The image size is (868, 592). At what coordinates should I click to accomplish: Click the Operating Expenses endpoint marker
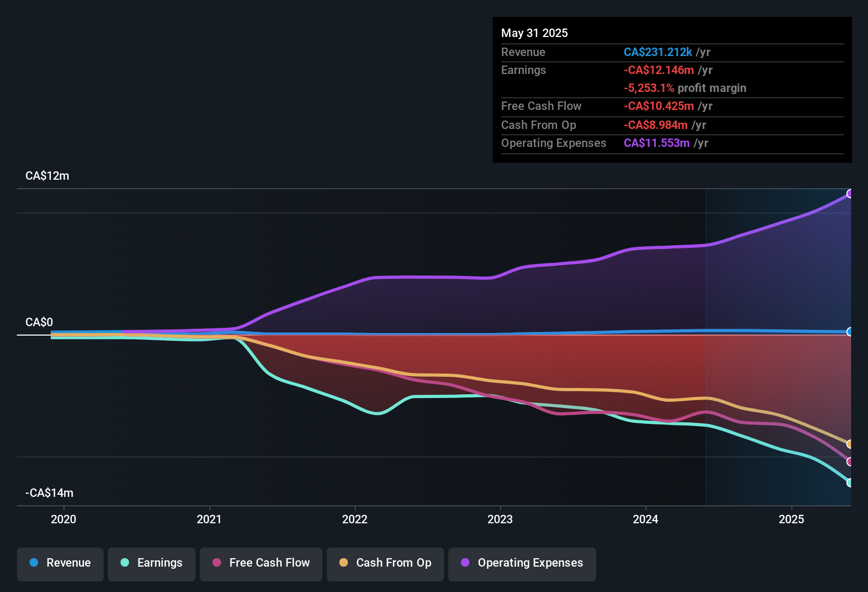[849, 194]
